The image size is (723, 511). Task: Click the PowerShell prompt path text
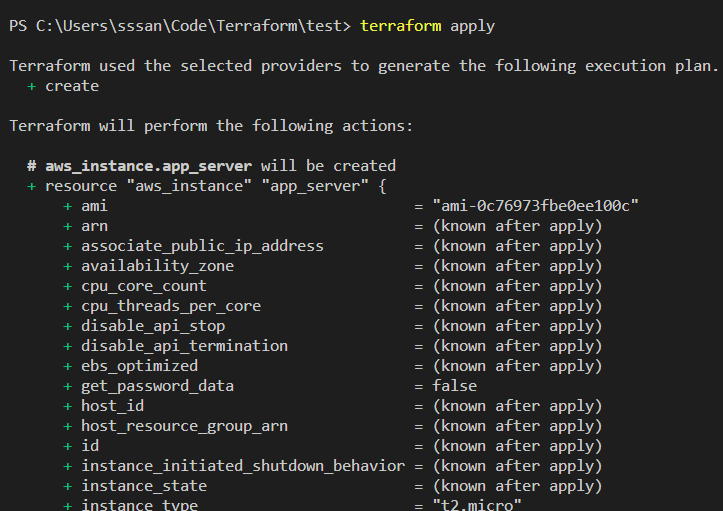pyautogui.click(x=180, y=26)
